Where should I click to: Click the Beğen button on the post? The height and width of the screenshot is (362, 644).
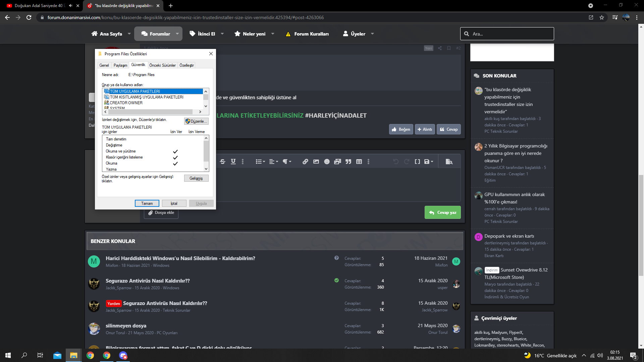[401, 129]
